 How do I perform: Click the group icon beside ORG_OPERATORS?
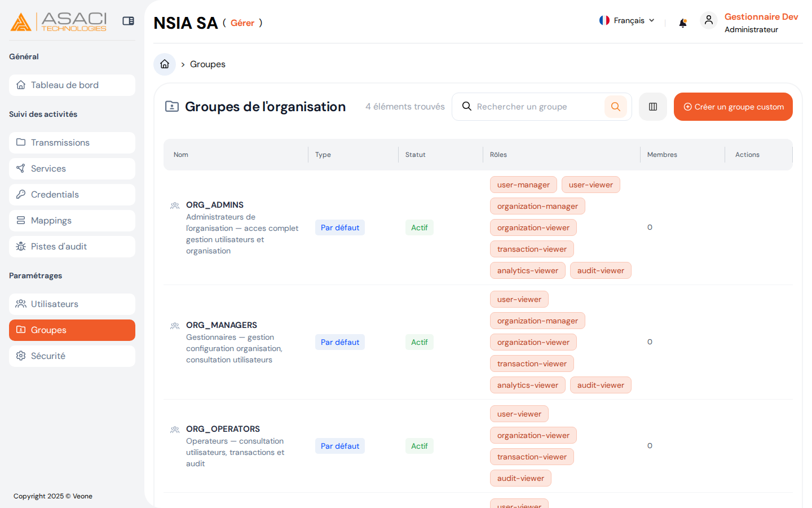(x=175, y=430)
